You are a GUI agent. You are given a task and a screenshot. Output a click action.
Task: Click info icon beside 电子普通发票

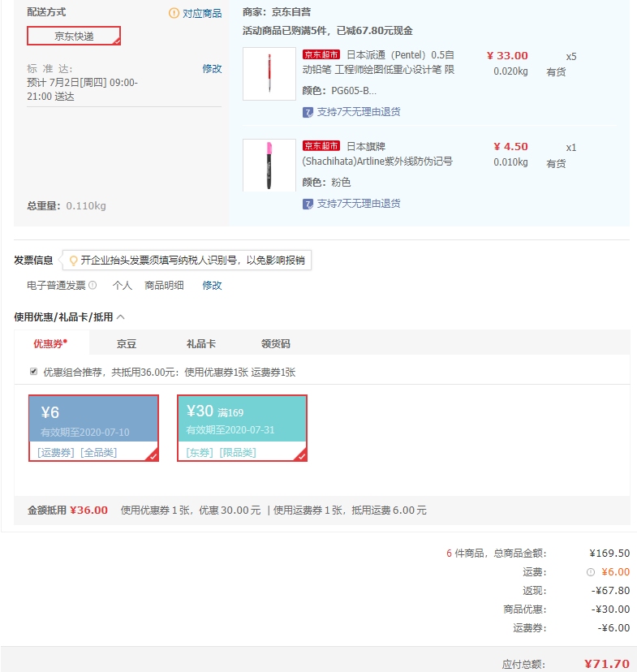(93, 285)
